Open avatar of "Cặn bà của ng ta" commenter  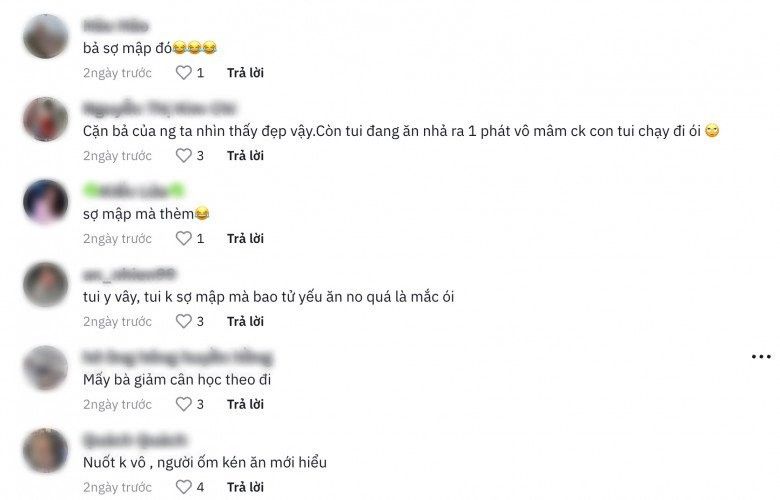[45, 119]
